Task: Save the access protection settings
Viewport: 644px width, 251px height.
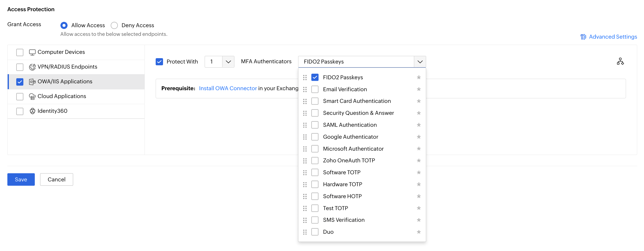Action: (x=21, y=179)
